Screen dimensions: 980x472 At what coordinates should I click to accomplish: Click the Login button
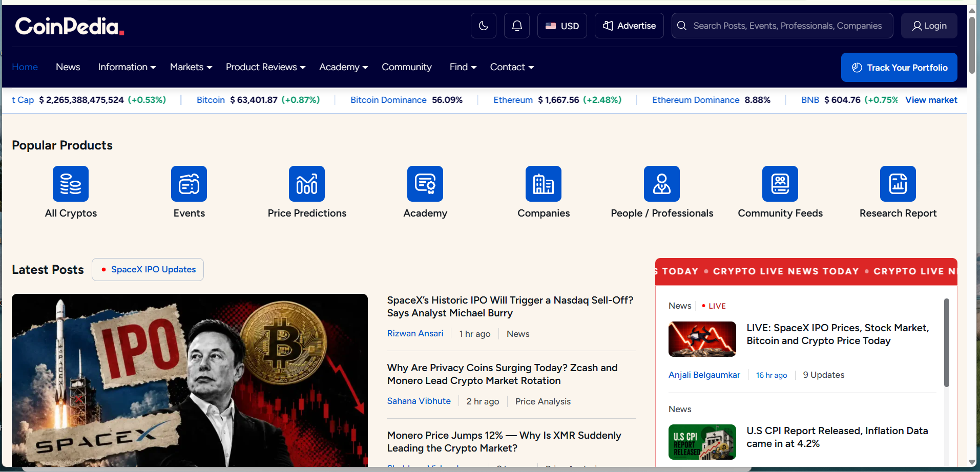[x=929, y=26]
